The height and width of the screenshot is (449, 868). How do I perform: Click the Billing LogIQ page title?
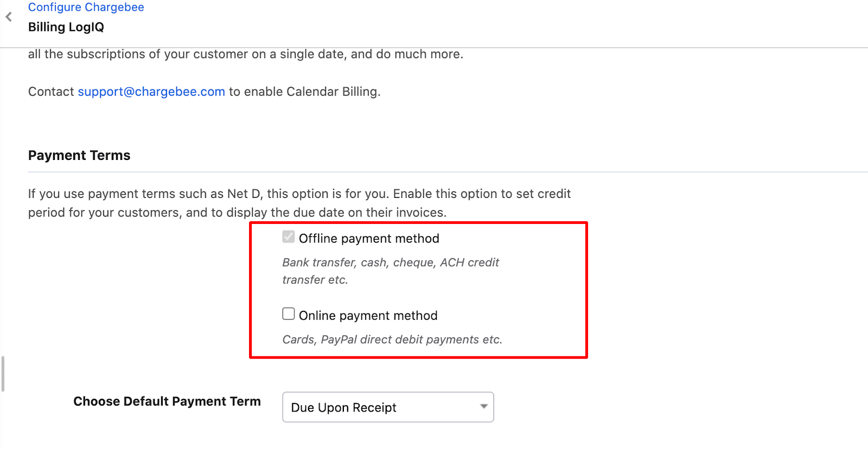coord(66,27)
